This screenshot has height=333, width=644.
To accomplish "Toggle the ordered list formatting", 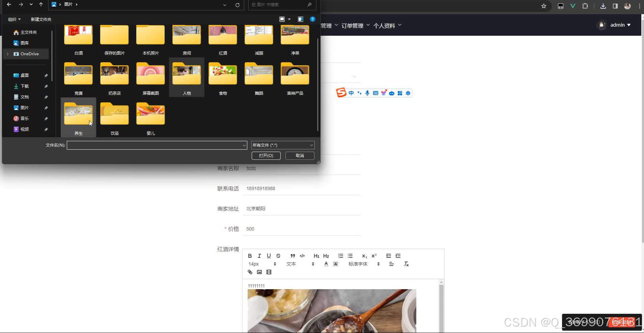I will tap(341, 255).
